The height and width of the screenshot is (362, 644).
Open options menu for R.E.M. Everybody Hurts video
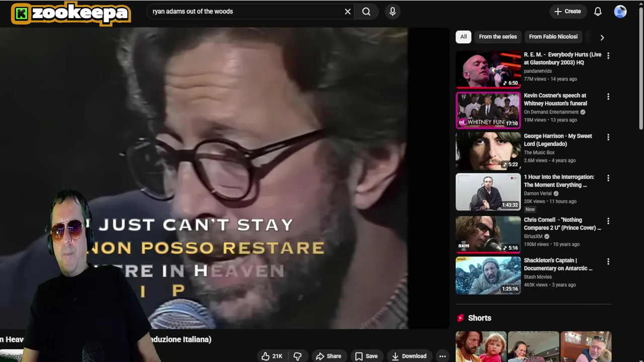click(608, 56)
